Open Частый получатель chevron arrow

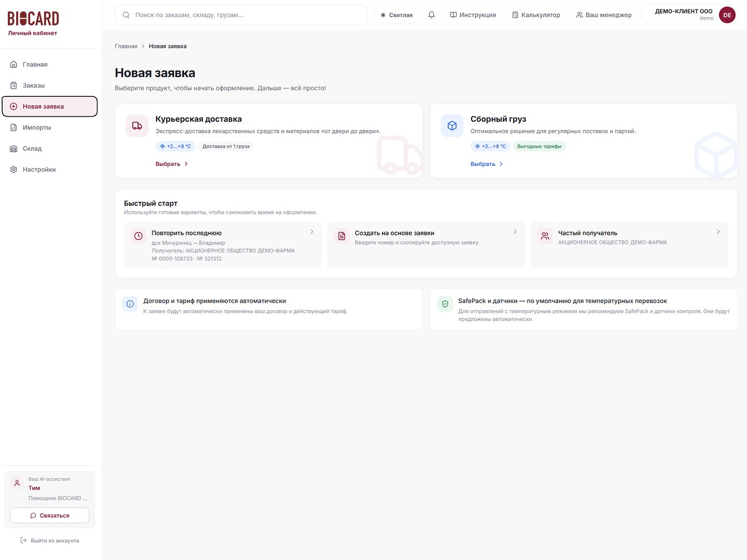coord(718,232)
